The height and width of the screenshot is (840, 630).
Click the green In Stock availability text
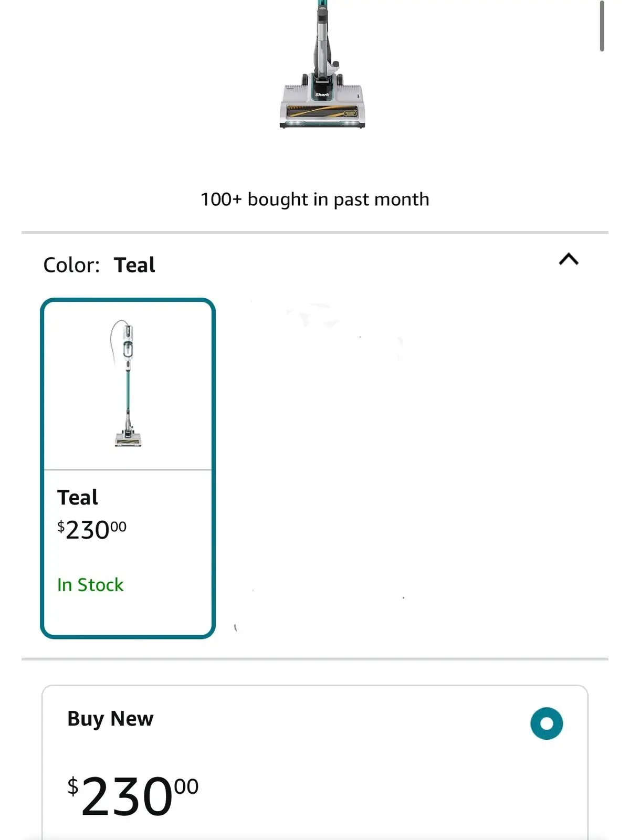[90, 584]
